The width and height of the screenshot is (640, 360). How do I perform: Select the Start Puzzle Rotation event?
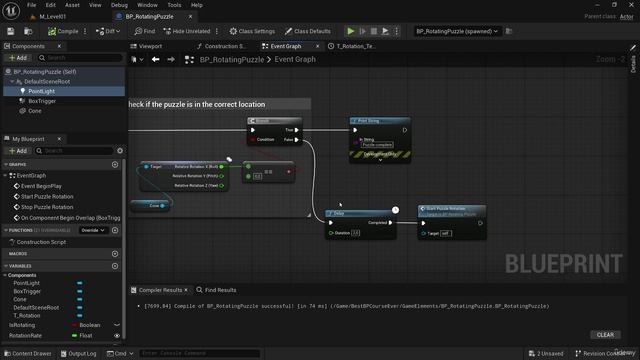coord(47,197)
